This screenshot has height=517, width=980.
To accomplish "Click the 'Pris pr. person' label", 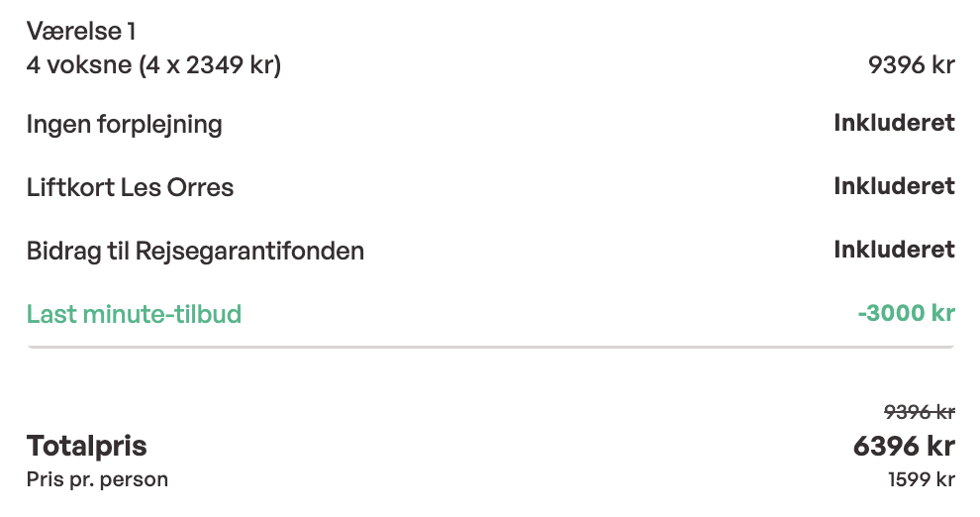I will (x=97, y=480).
